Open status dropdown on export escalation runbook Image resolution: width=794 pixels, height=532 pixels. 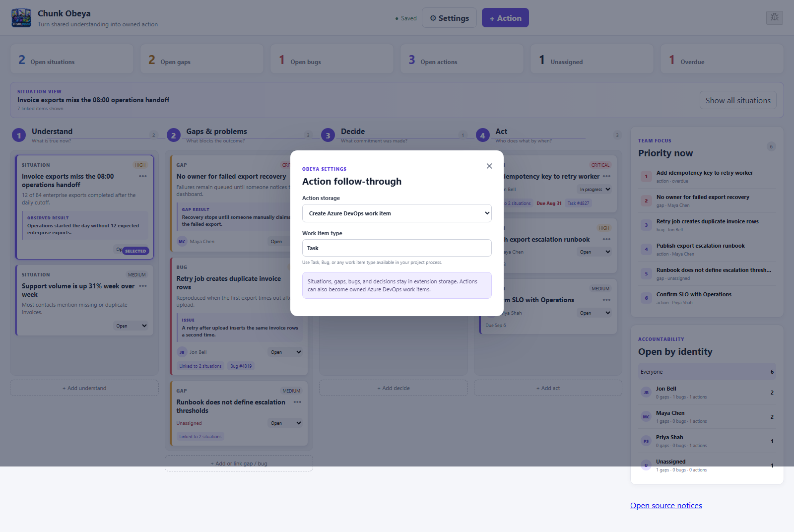click(x=595, y=252)
